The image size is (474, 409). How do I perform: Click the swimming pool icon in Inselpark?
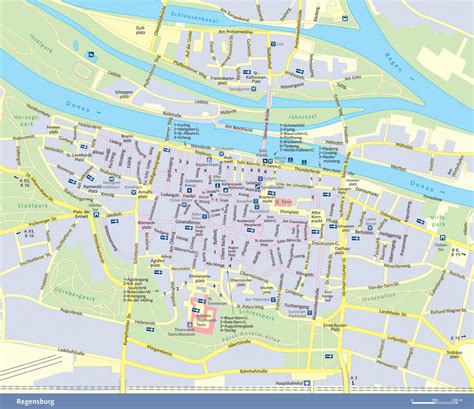click(90, 54)
